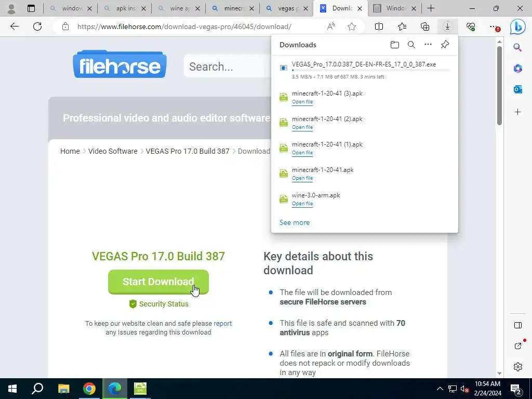532x399 pixels.
Task: Click the page vertical scrollbar thumb
Action: point(499,86)
